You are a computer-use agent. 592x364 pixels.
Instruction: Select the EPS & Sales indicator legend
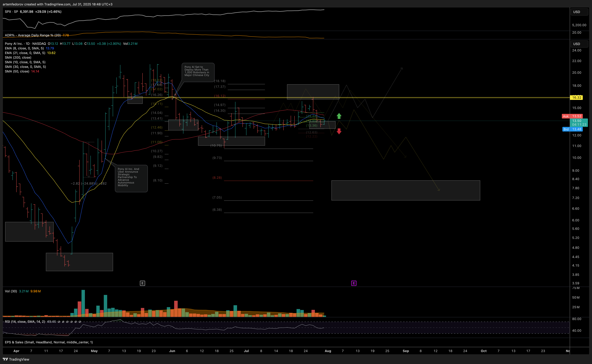[x=49, y=342]
